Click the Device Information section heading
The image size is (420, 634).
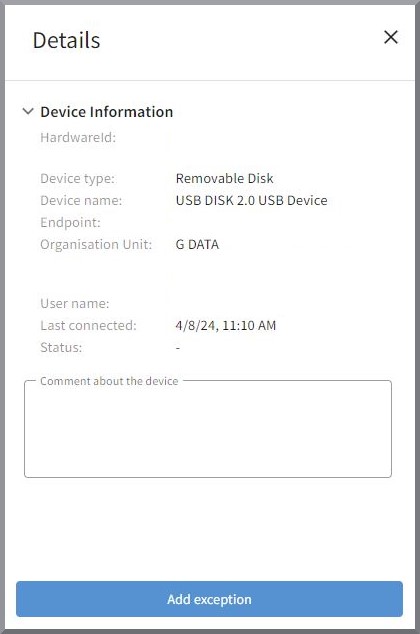click(107, 112)
